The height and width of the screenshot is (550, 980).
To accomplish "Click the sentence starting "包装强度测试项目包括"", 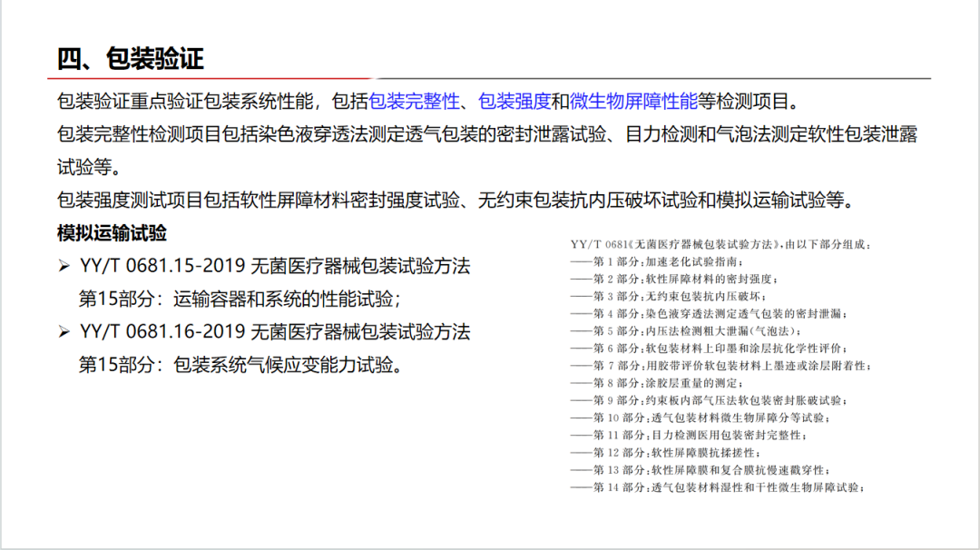I will (456, 200).
